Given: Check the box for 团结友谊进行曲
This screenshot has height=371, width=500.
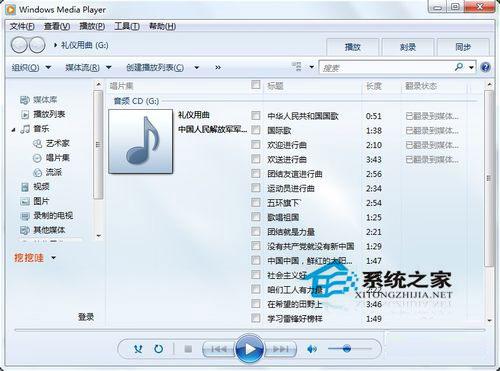Looking at the screenshot, I should click(x=256, y=173).
